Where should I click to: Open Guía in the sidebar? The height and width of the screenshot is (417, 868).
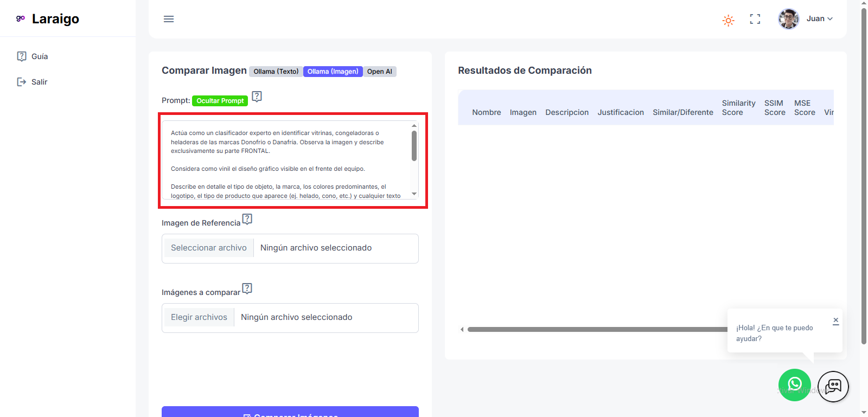tap(39, 56)
